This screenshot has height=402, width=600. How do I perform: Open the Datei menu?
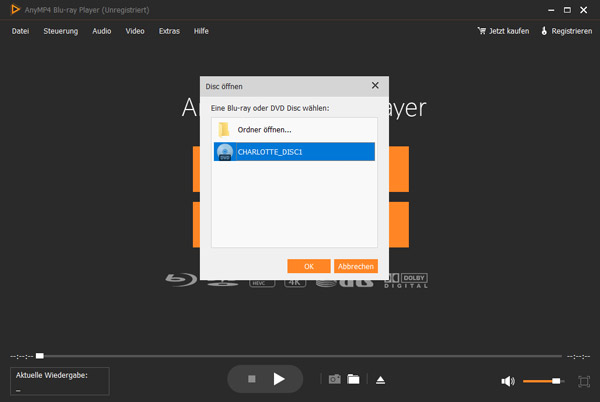coord(20,31)
